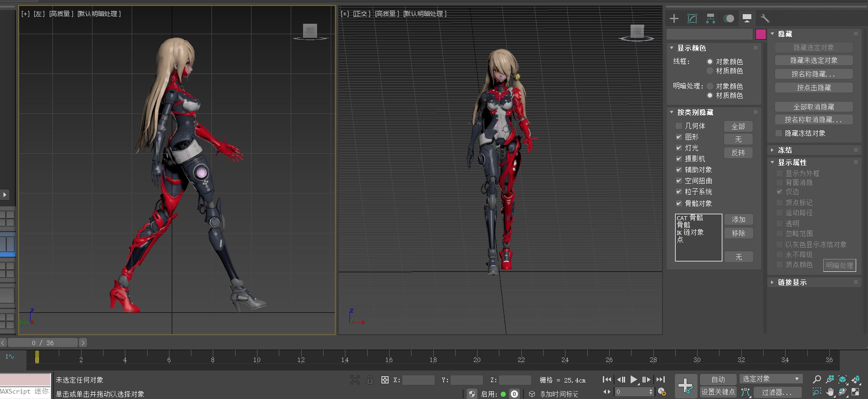Image resolution: width=868 pixels, height=399 pixels.
Task: Click the Go to Start playback icon
Action: [x=607, y=379]
